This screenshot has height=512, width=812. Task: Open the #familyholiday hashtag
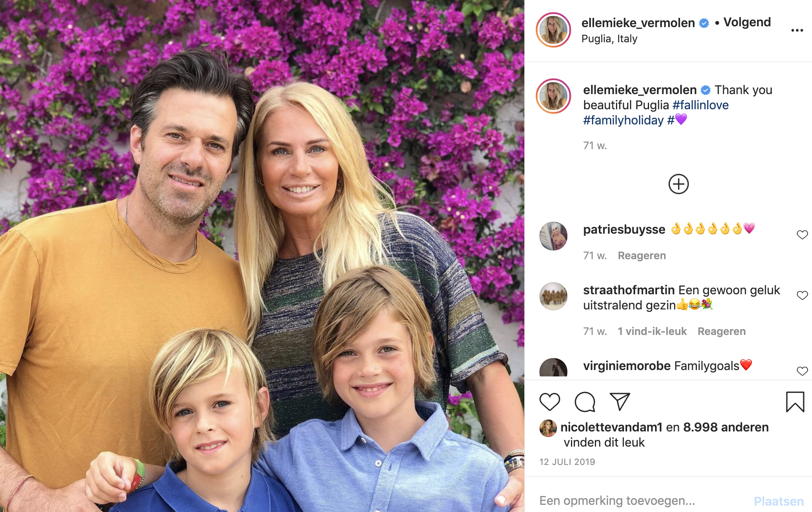(624, 120)
